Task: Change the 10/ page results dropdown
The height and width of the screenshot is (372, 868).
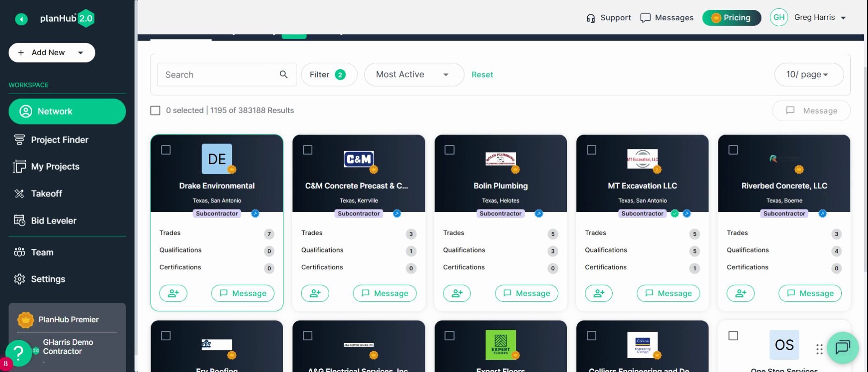Action: click(x=809, y=75)
